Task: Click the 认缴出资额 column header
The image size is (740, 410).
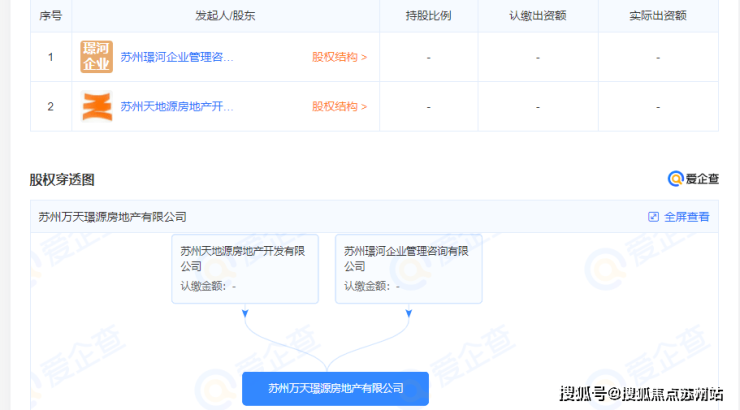Action: 538,16
